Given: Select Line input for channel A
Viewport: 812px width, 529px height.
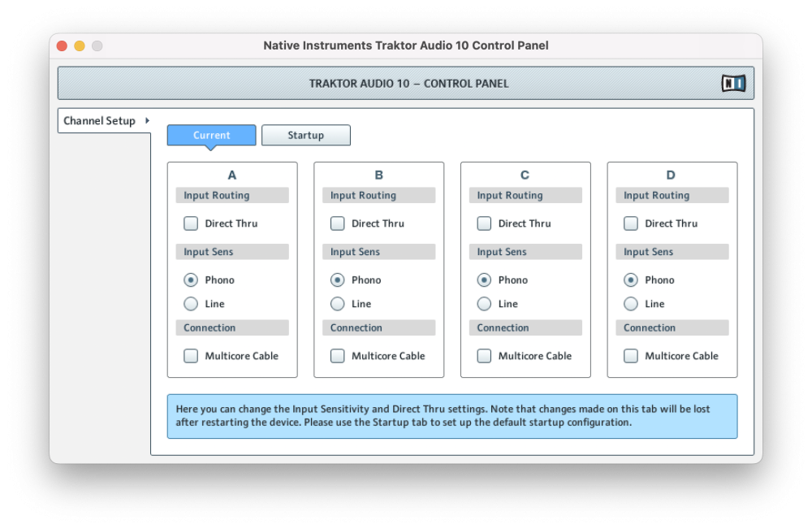Looking at the screenshot, I should 191,304.
